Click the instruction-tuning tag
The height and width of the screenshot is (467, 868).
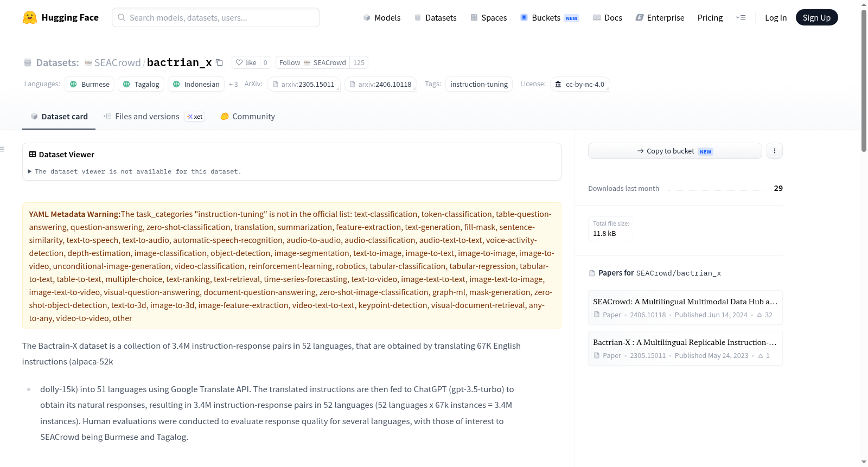479,84
